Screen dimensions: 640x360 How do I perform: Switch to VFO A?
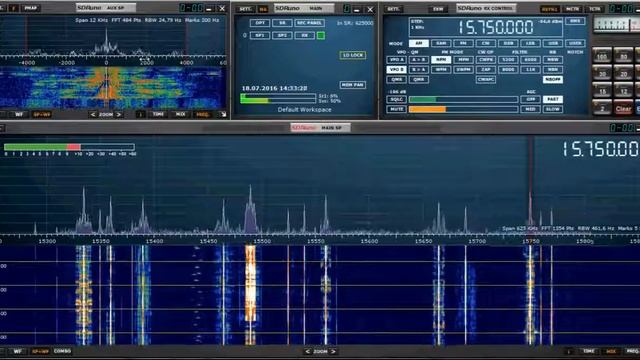(x=396, y=60)
